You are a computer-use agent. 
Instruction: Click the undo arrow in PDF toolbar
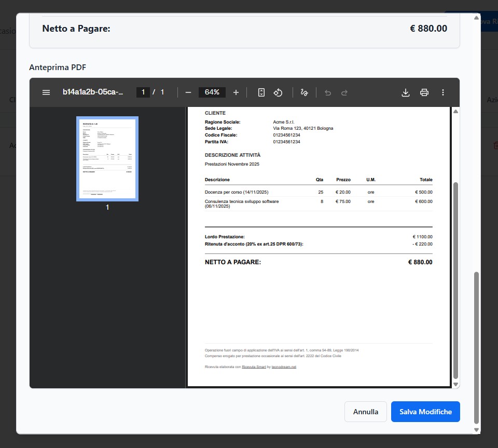point(327,92)
